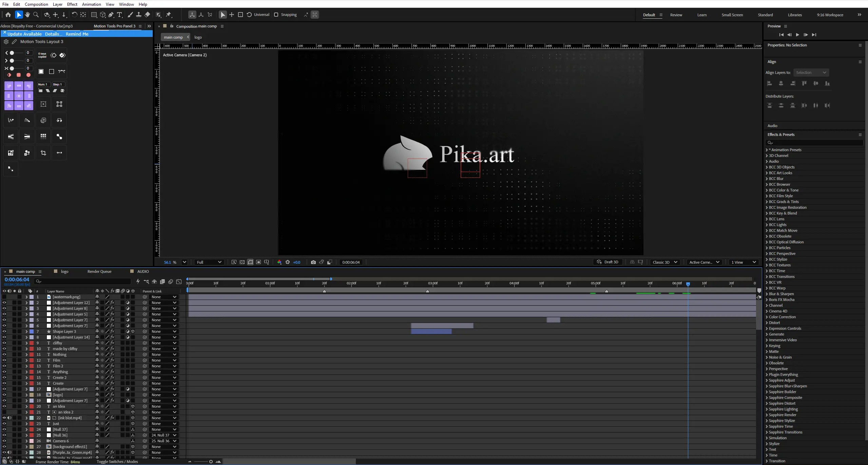Image resolution: width=868 pixels, height=465 pixels.
Task: Hide the cliffsy text layer
Action: 4,343
